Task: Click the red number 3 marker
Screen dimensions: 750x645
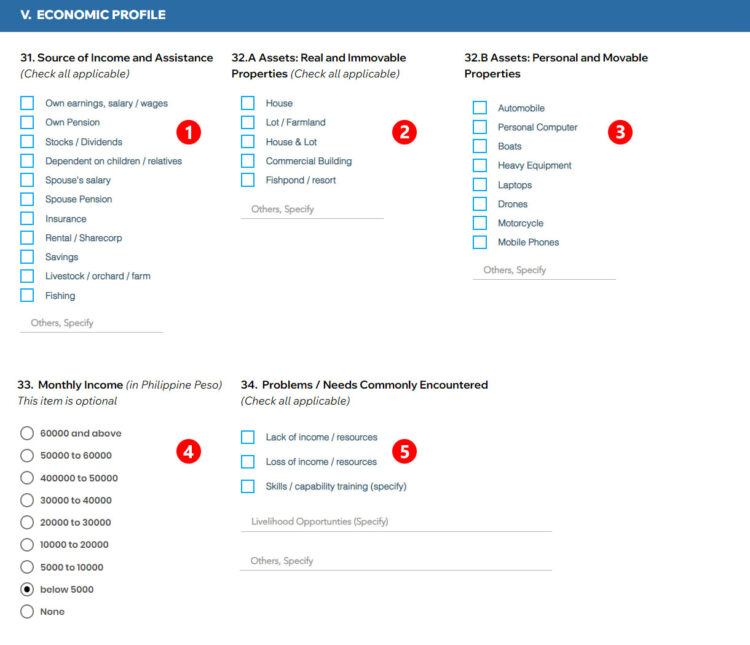Action: tap(620, 132)
